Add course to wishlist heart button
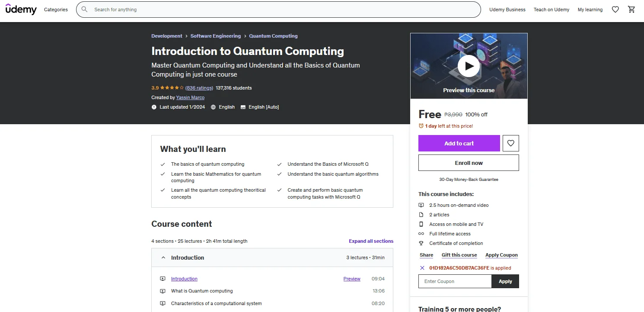 (x=511, y=143)
